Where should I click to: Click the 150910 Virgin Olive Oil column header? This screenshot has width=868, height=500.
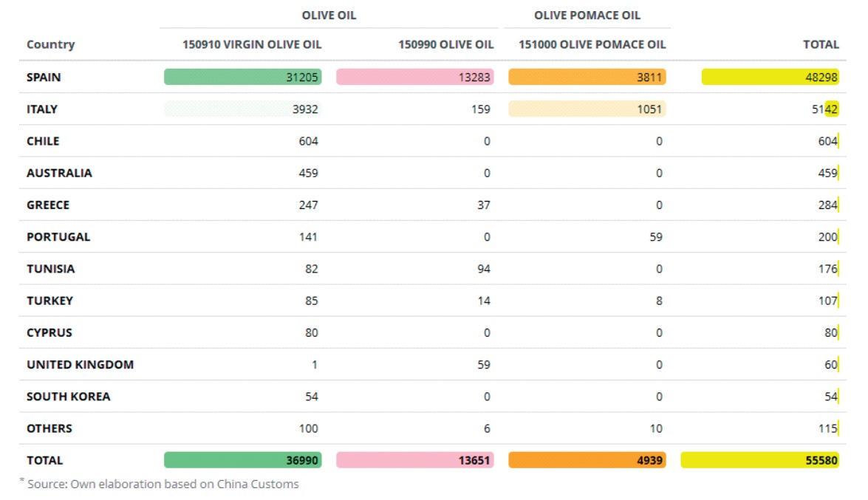pos(252,44)
